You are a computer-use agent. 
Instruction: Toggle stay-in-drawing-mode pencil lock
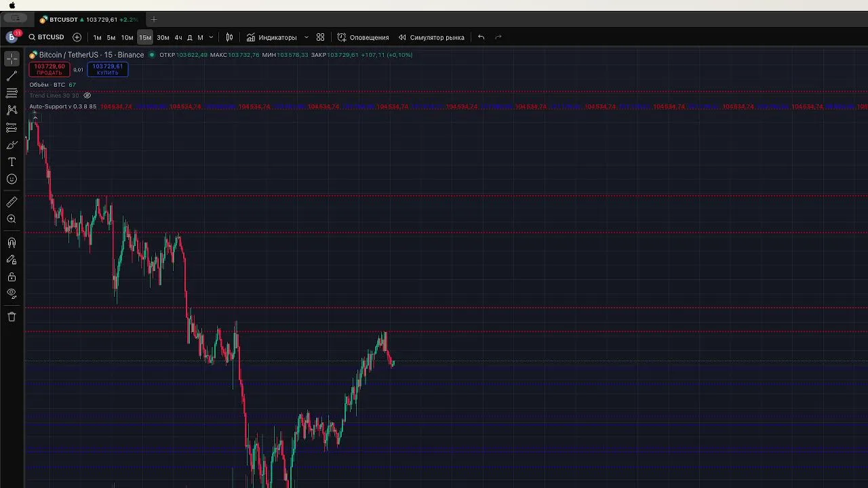(12, 260)
